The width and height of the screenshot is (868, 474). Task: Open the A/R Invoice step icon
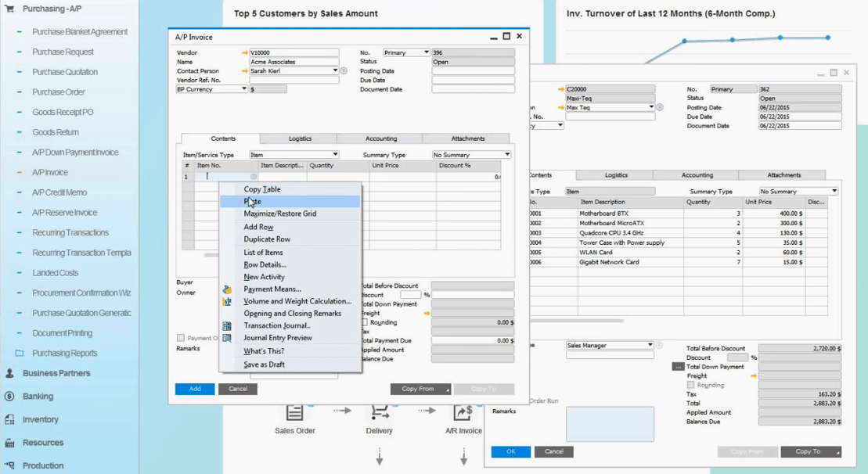463,413
